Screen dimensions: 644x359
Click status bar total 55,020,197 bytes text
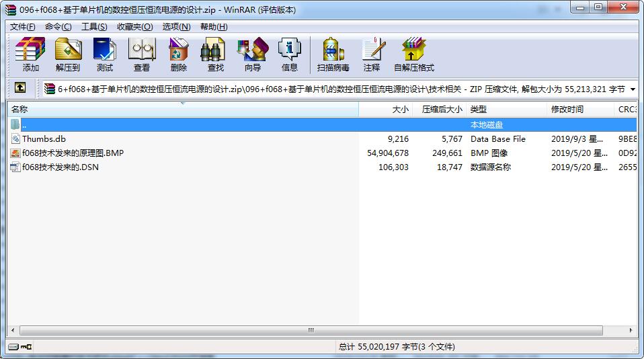point(397,347)
